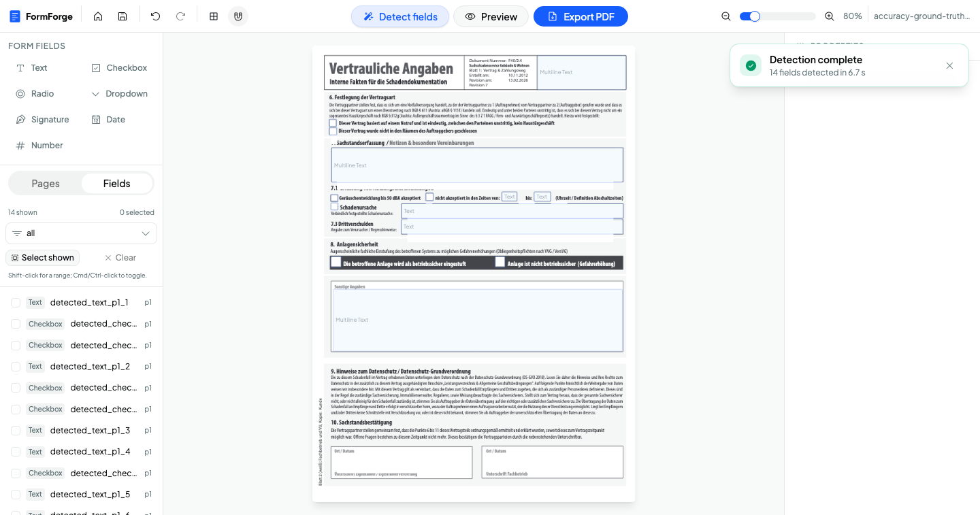This screenshot has height=515, width=980.
Task: Click the FormForge logo
Action: (41, 16)
